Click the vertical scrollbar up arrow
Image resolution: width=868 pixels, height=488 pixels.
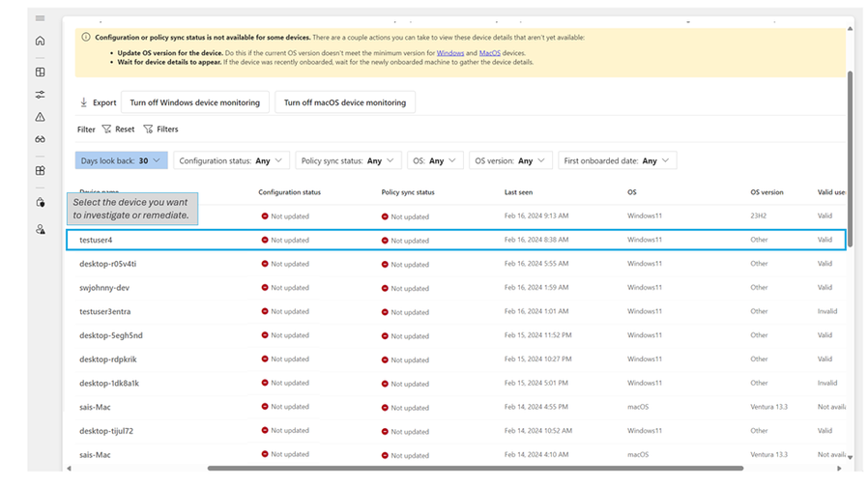850,29
